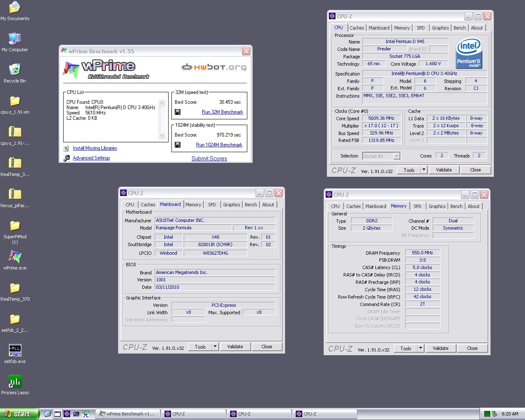Select Bench tab in CPU window

pos(459,28)
